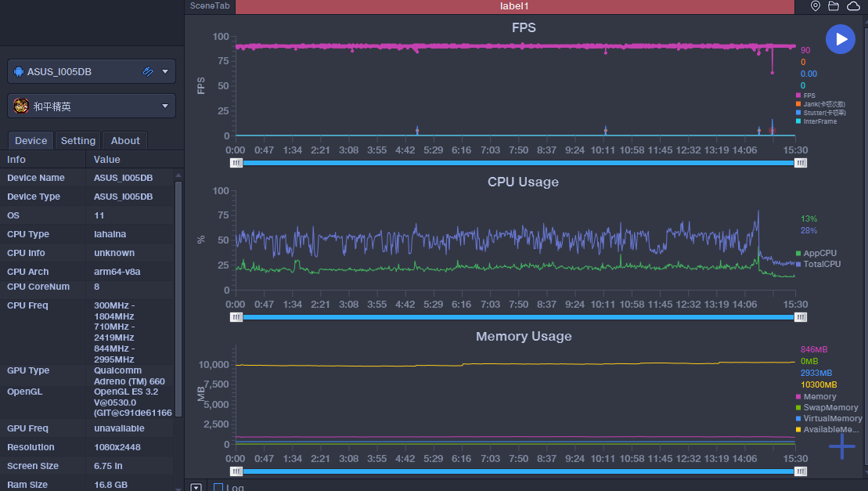Select the SceneTab tab
Image resolution: width=868 pixels, height=491 pixels.
(210, 6)
